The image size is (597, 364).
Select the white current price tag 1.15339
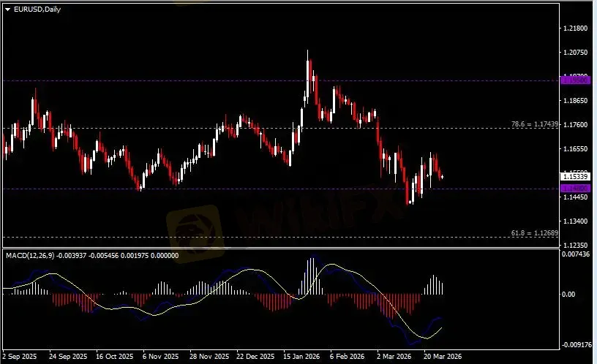[x=574, y=176]
